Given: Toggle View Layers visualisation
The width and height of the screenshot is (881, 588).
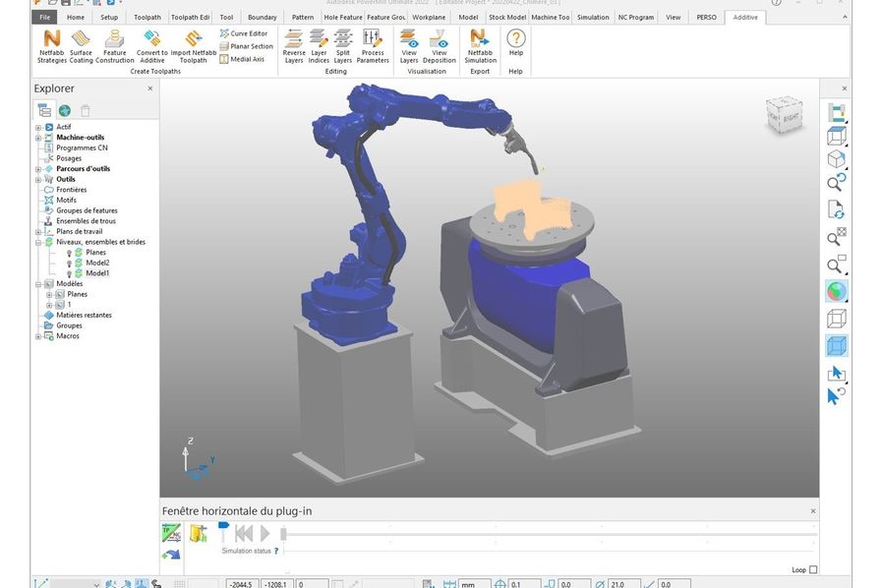Looking at the screenshot, I should coord(409,46).
